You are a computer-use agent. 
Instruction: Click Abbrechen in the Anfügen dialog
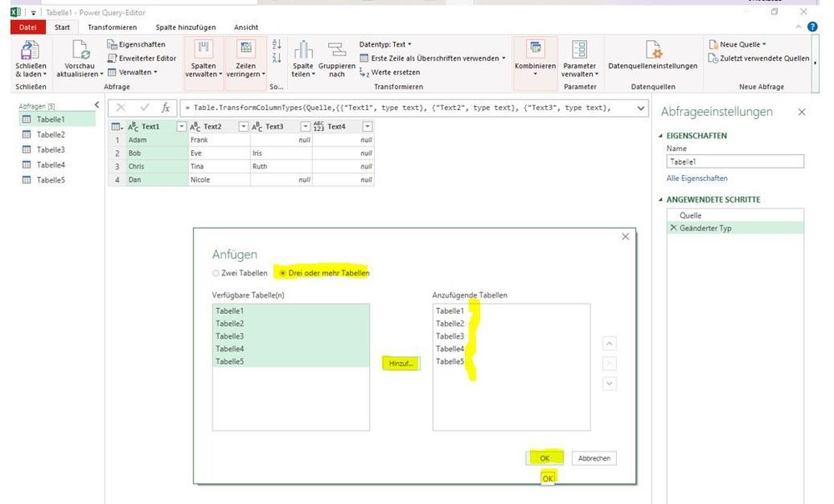click(x=594, y=458)
